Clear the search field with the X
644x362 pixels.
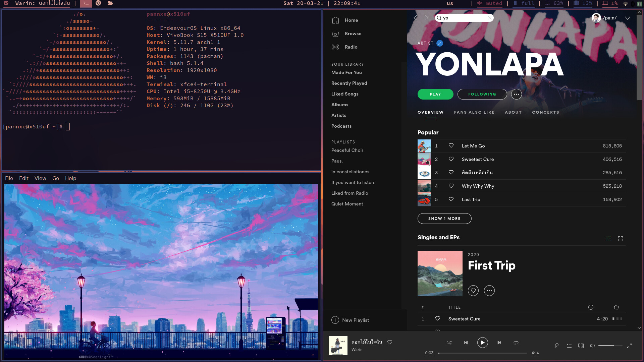(489, 18)
